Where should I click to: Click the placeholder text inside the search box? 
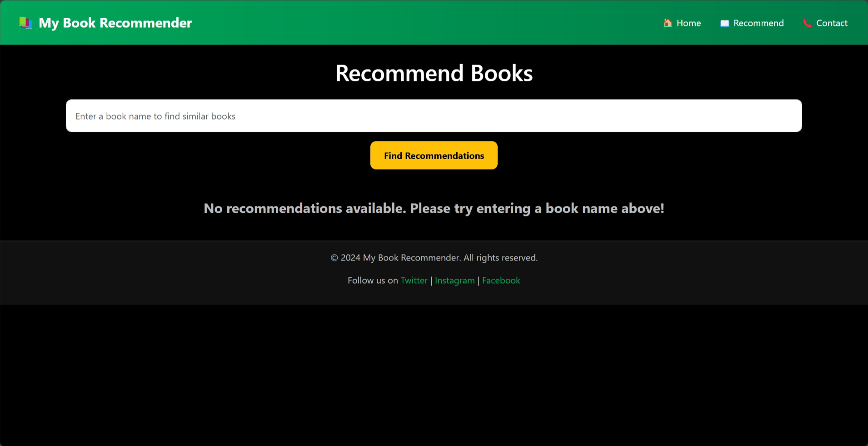tap(155, 116)
